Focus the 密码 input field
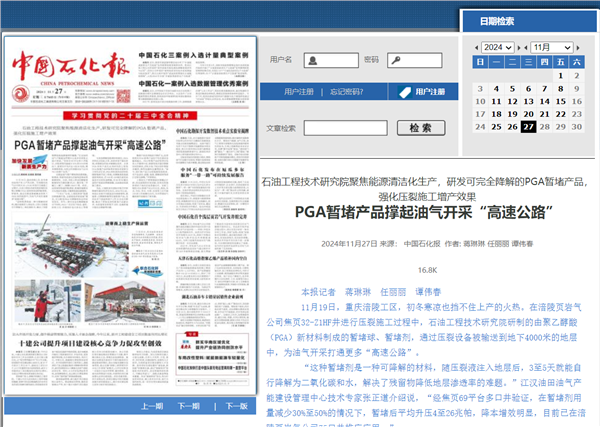The height and width of the screenshot is (427, 600). click(x=415, y=60)
